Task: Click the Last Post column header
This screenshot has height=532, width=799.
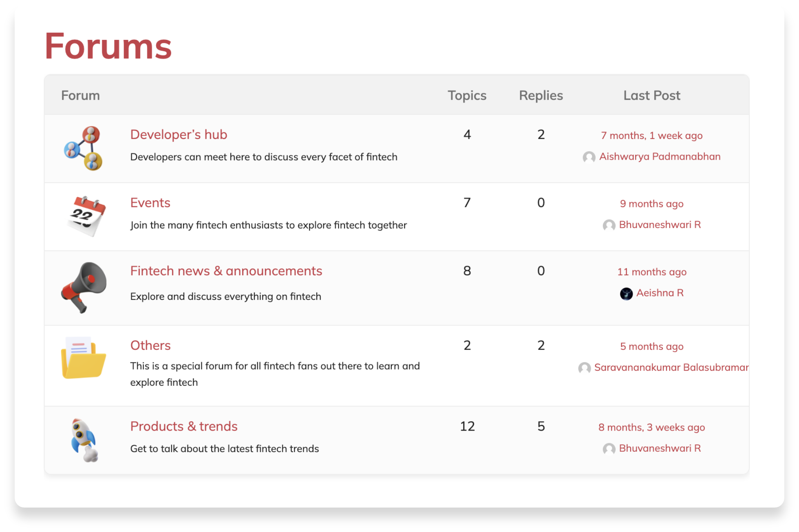Action: [651, 95]
